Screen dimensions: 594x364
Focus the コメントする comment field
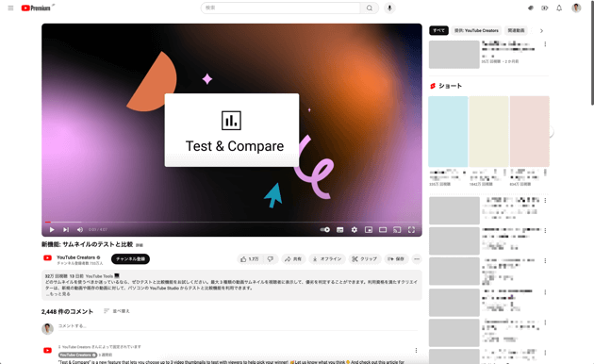(238, 326)
